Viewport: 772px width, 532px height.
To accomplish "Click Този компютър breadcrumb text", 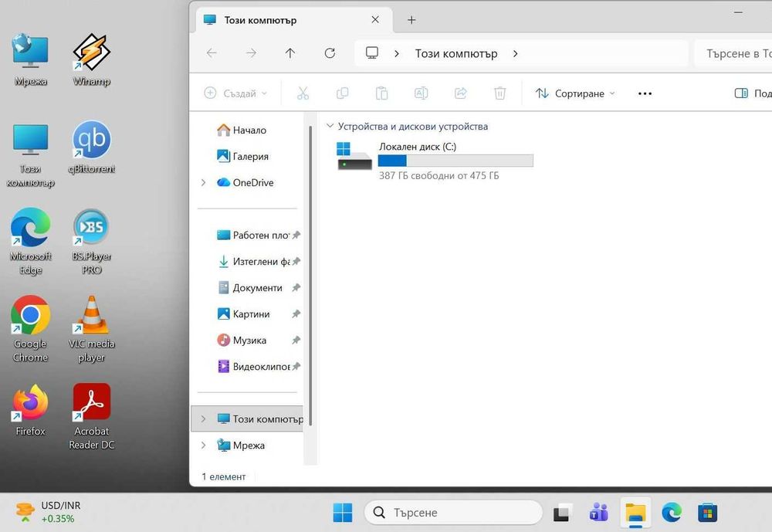I will pos(456,53).
